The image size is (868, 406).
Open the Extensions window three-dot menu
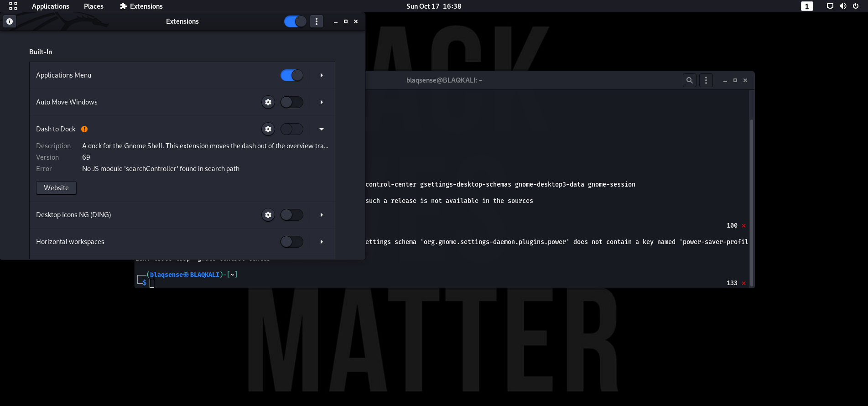pyautogui.click(x=317, y=21)
